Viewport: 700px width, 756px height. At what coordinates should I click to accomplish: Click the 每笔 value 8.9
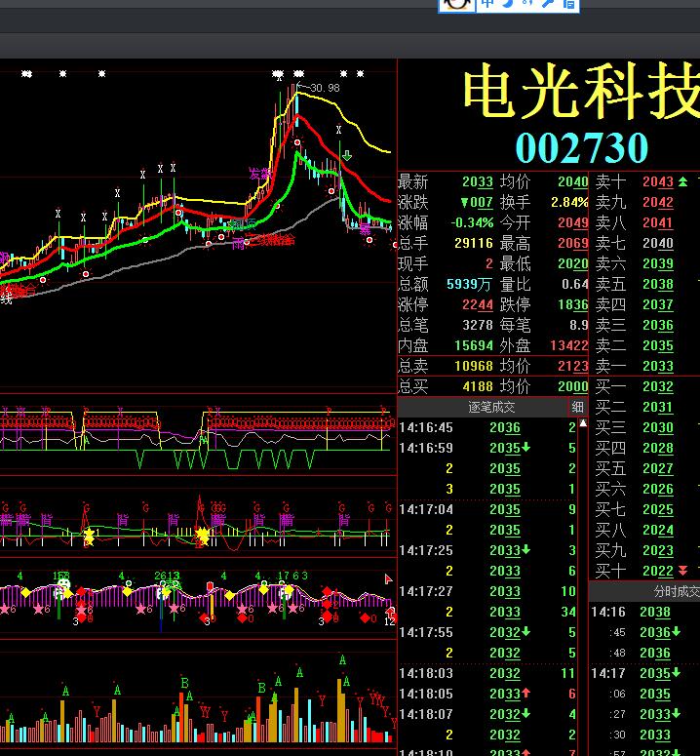point(578,325)
